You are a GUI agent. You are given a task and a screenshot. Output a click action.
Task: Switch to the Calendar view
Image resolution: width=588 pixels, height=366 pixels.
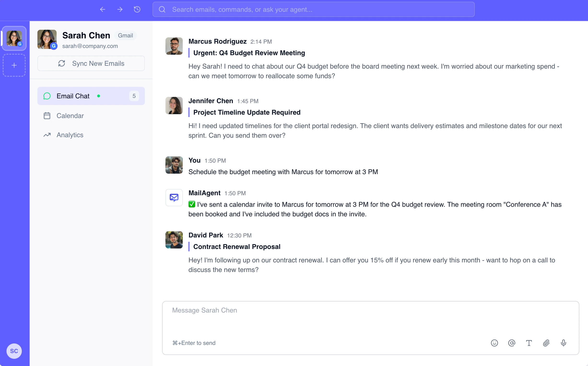70,115
